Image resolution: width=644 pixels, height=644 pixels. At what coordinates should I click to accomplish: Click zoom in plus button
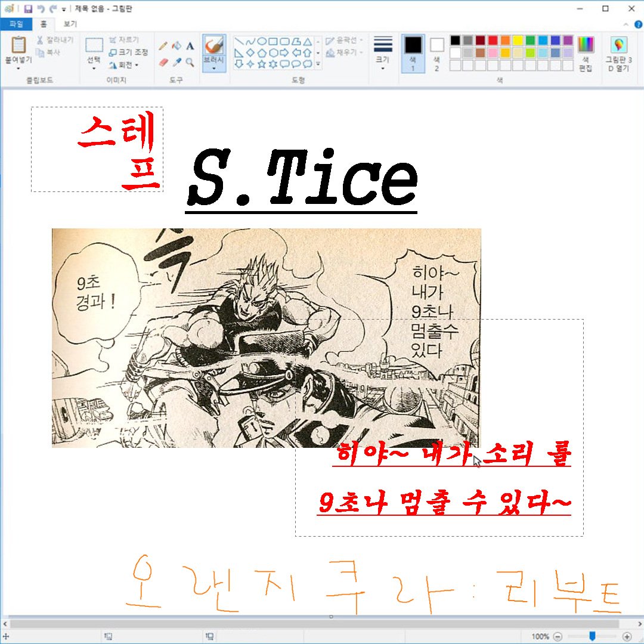627,637
